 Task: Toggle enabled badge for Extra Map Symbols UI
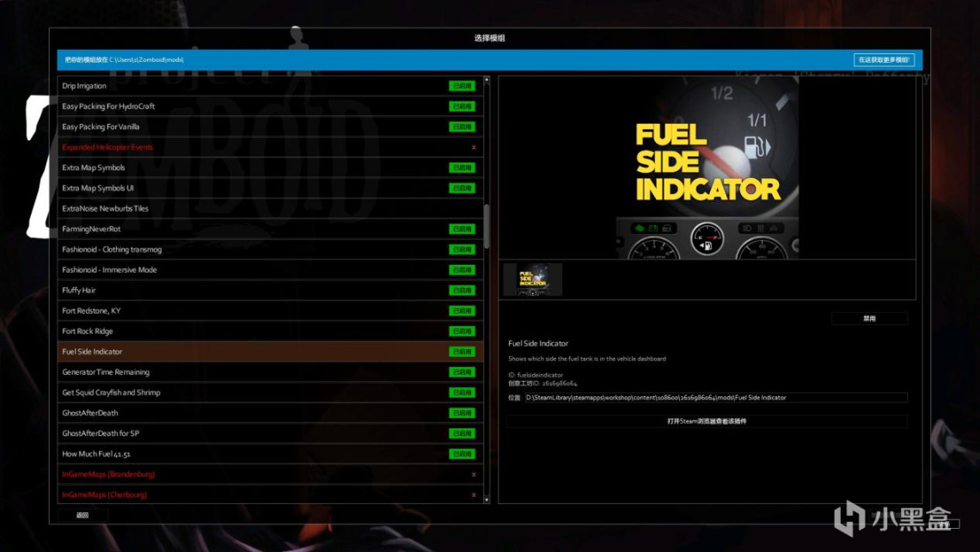[x=462, y=188]
